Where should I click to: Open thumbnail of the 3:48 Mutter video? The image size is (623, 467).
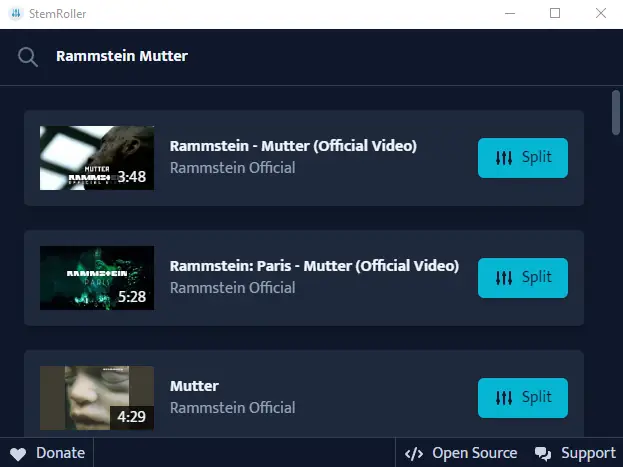click(97, 158)
